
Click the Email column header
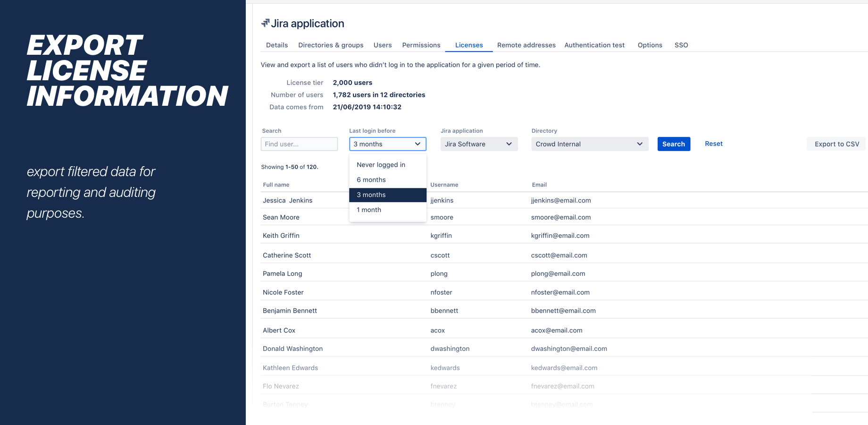pyautogui.click(x=539, y=185)
